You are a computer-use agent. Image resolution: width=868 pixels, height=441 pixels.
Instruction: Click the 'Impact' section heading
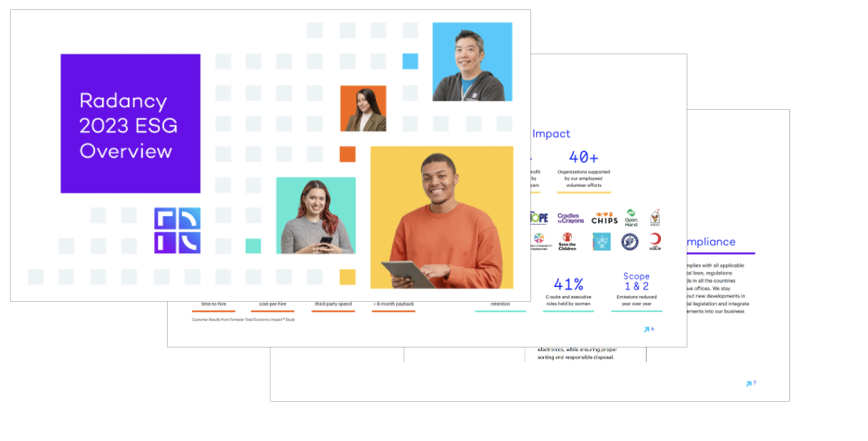[552, 133]
